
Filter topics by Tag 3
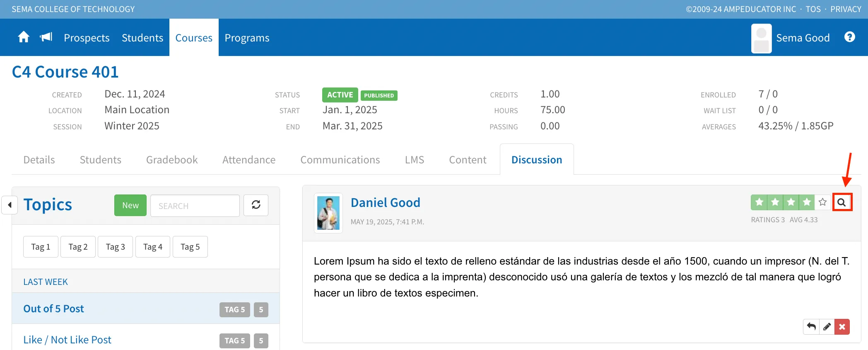click(x=115, y=247)
